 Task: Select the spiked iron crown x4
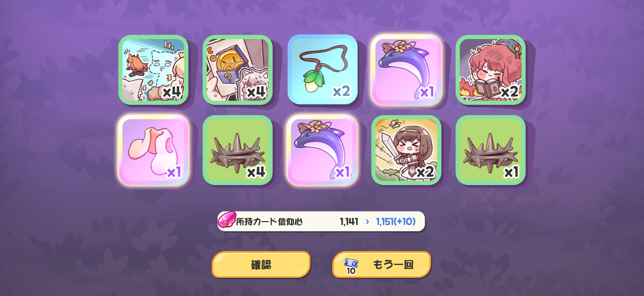[238, 150]
